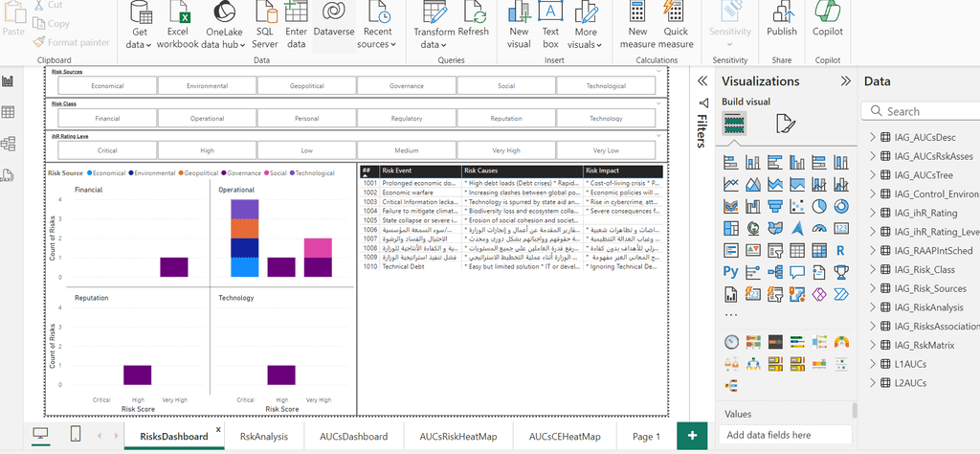
Task: Toggle the Operational risk class slicer
Action: [207, 118]
